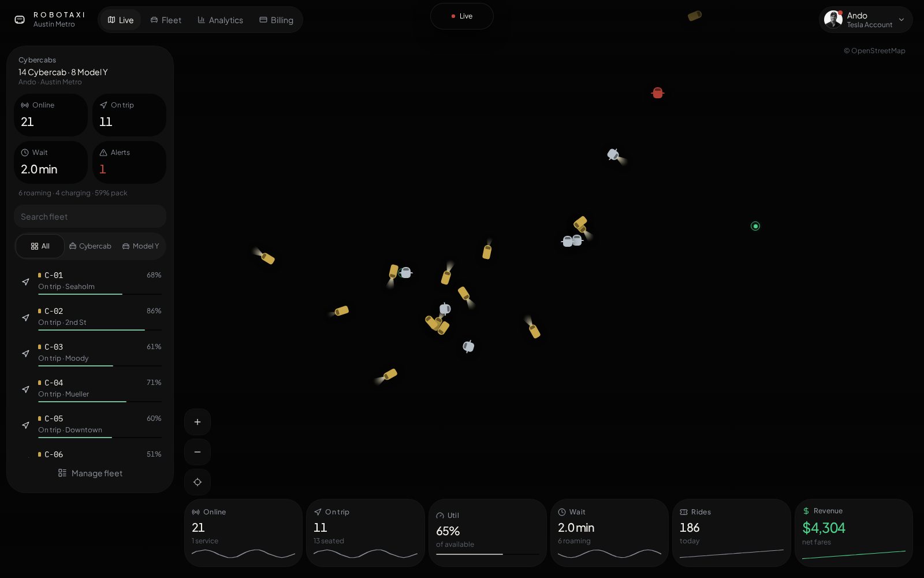
Task: Select the All vehicles filter
Action: point(40,246)
